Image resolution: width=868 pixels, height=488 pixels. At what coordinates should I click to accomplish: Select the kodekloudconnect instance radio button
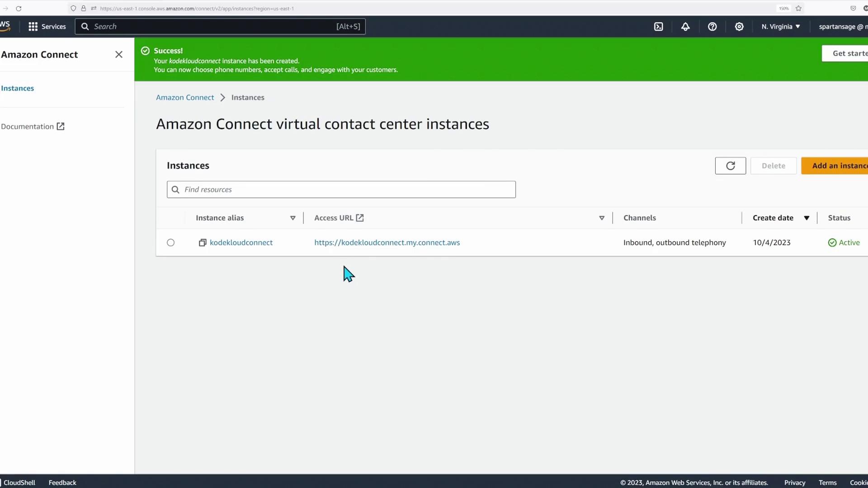point(170,243)
